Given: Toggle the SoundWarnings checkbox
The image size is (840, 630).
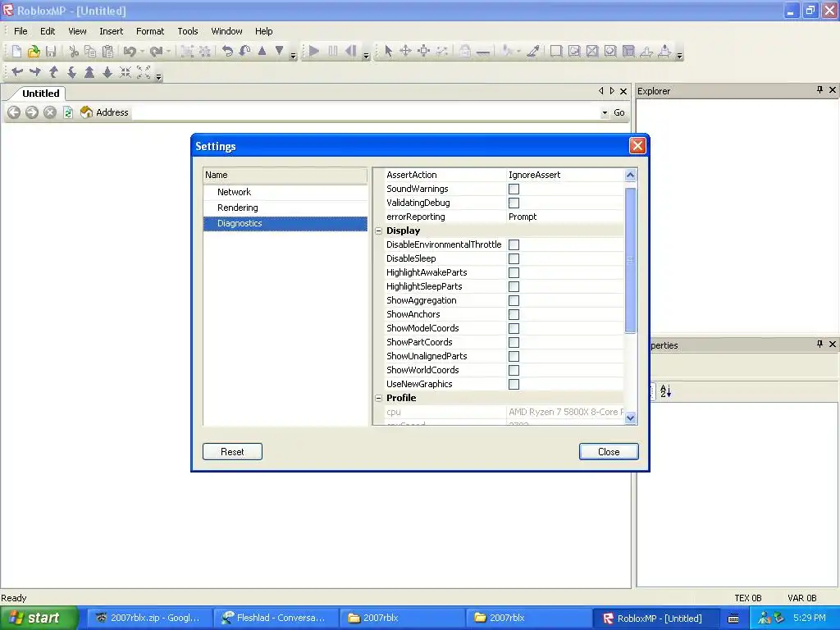Looking at the screenshot, I should 514,189.
